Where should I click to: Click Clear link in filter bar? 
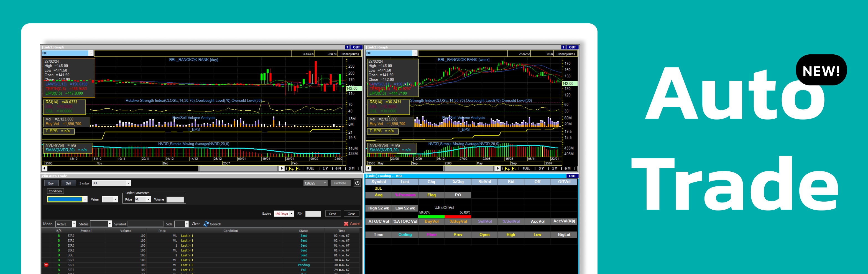196,224
